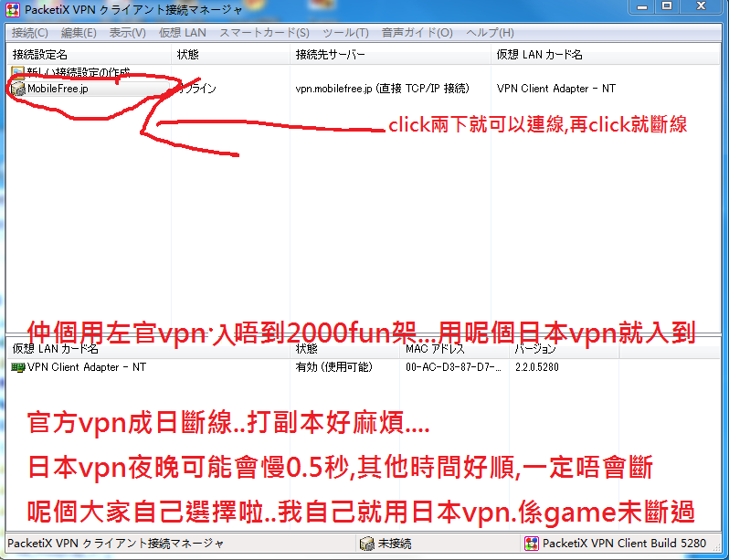Click the VPN Client Build 5280 icon
The width and height of the screenshot is (729, 560).
pyautogui.click(x=531, y=544)
